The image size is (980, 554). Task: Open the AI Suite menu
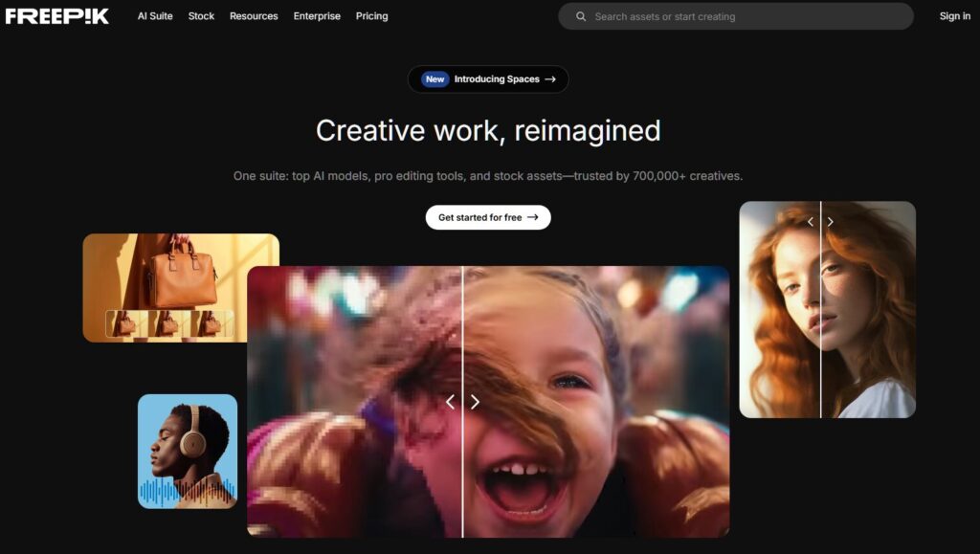pyautogui.click(x=155, y=16)
